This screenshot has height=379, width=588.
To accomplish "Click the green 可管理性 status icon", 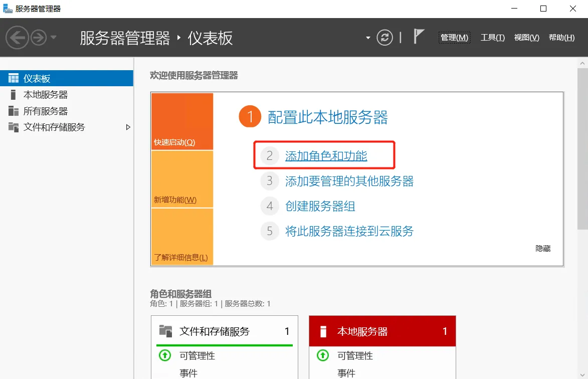I will click(x=164, y=356).
